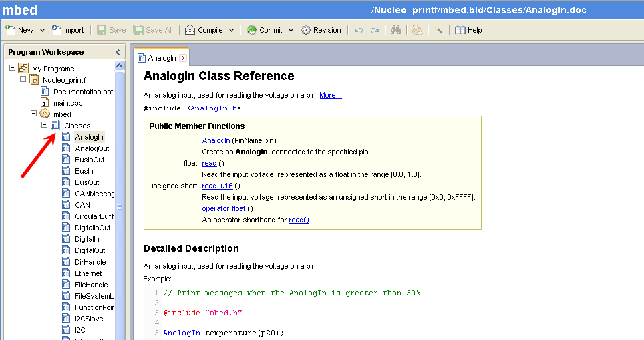Click the Import toolbar button

pyautogui.click(x=67, y=30)
